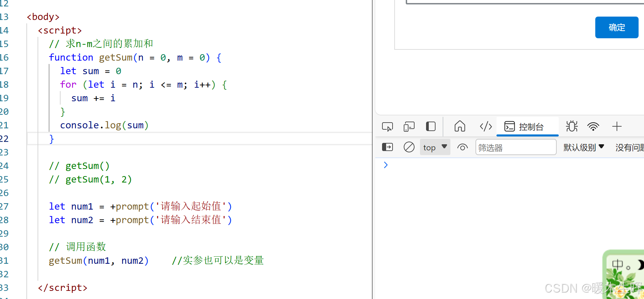Click the console prompt chevron
Screen dimensions: 644x299
(385, 165)
